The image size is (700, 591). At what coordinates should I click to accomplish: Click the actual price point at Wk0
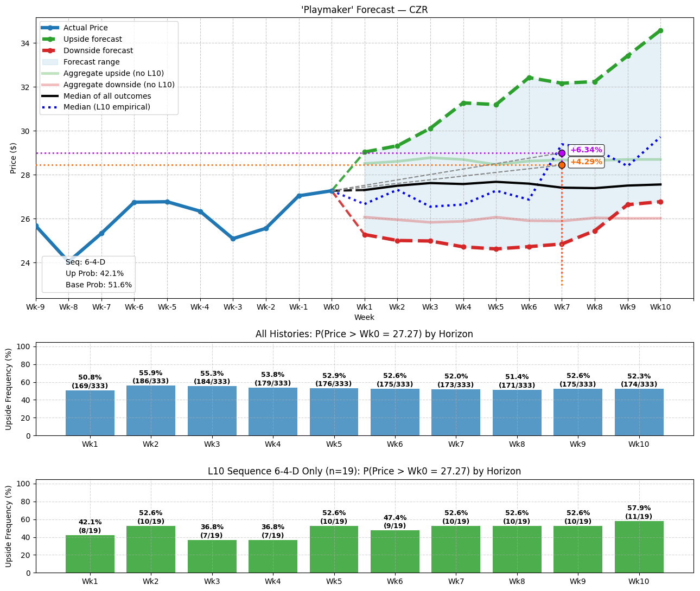click(332, 191)
